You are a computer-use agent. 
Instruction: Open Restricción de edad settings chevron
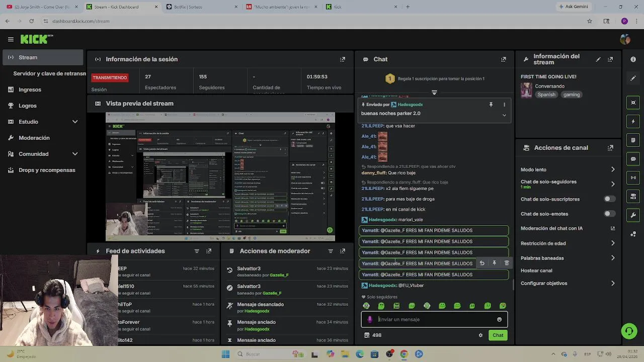613,243
